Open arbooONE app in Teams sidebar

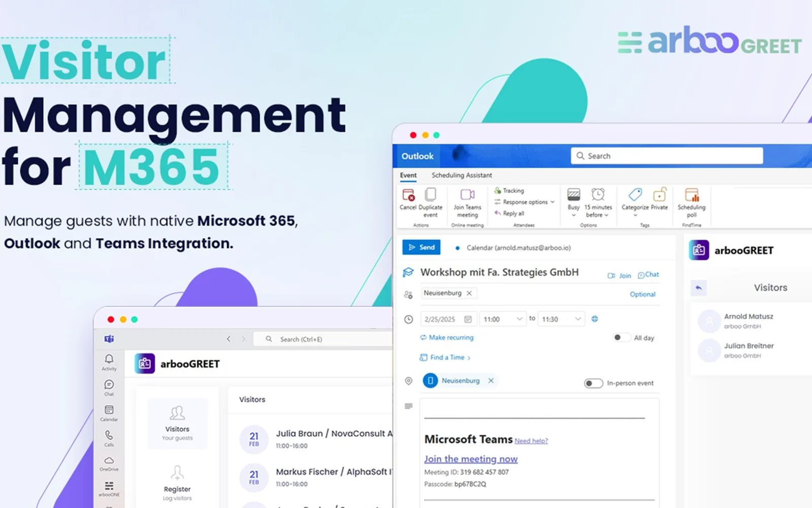point(109,489)
